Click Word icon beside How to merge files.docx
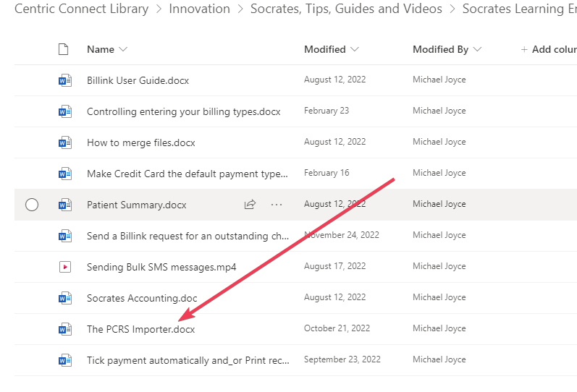The image size is (577, 392). [x=65, y=142]
